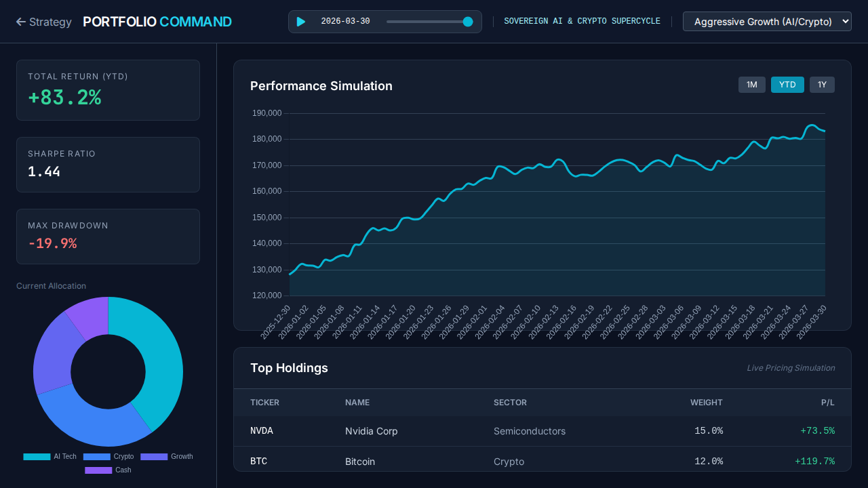Toggle AI Tech legend swatch
The height and width of the screenshot is (488, 868).
pyautogui.click(x=37, y=457)
